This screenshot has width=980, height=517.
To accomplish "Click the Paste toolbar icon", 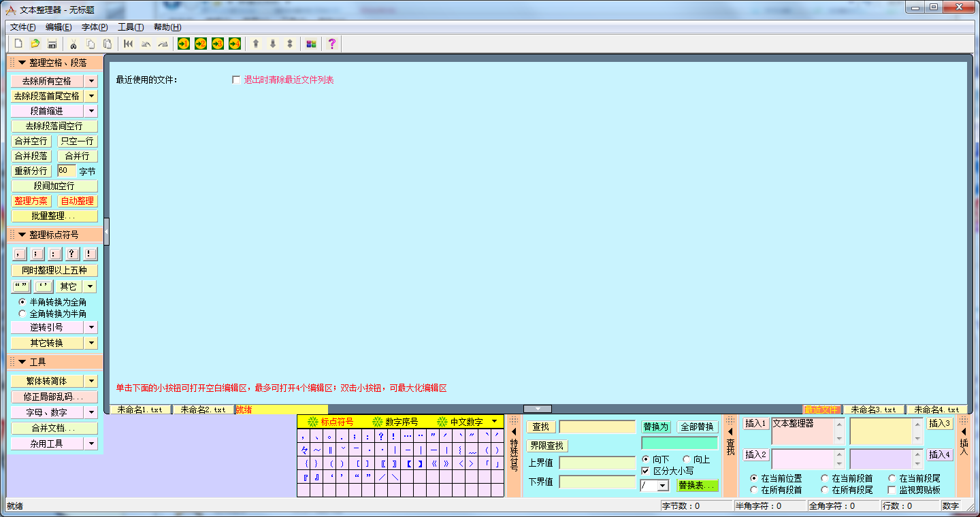I will click(x=108, y=44).
